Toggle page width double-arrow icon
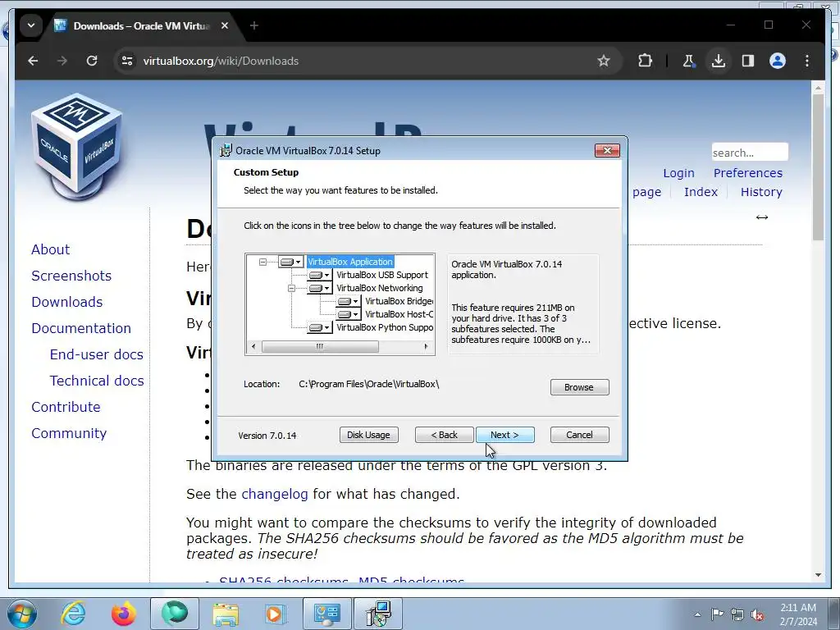 coord(762,217)
